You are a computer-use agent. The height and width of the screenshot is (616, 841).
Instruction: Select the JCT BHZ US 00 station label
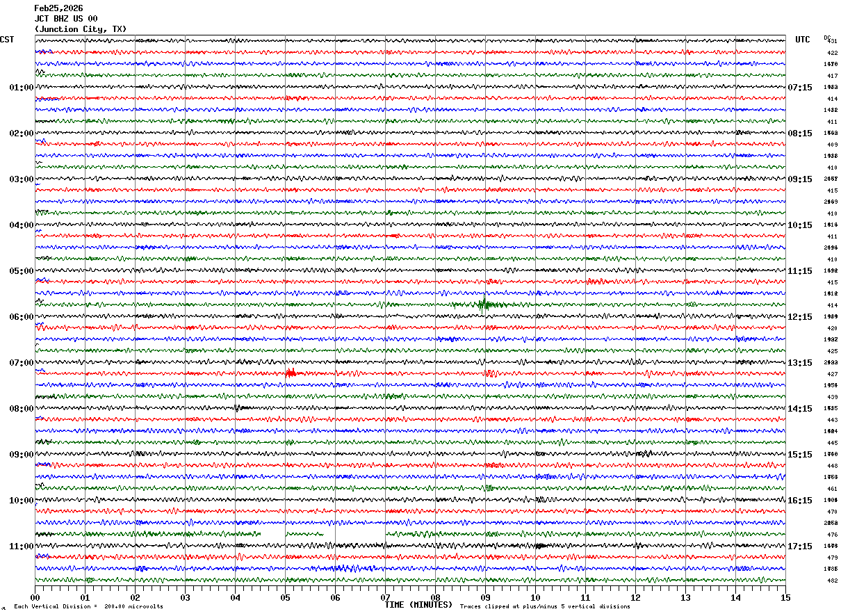point(66,19)
